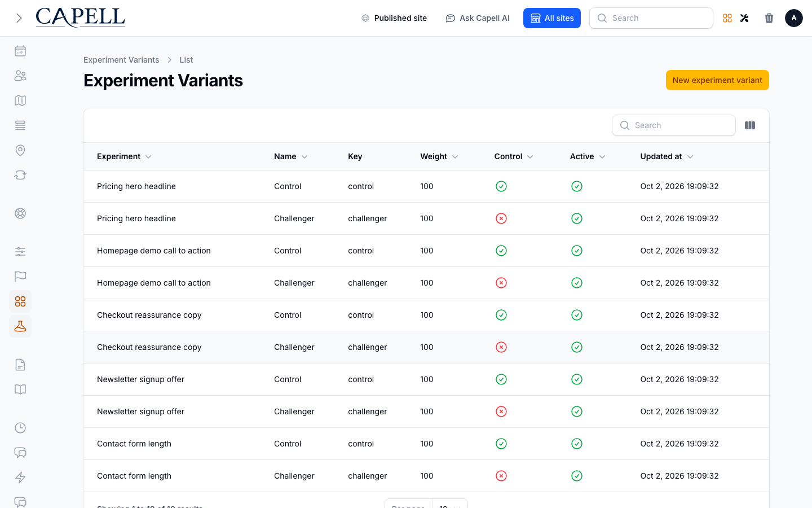The image size is (812, 508).
Task: Open the clock icon in the sidebar
Action: pyautogui.click(x=20, y=428)
